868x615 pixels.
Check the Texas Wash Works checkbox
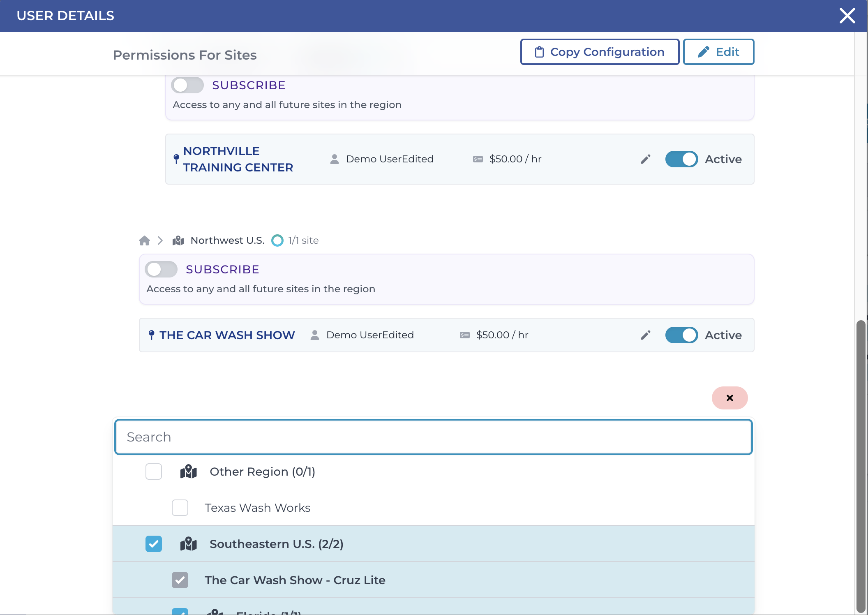point(180,508)
